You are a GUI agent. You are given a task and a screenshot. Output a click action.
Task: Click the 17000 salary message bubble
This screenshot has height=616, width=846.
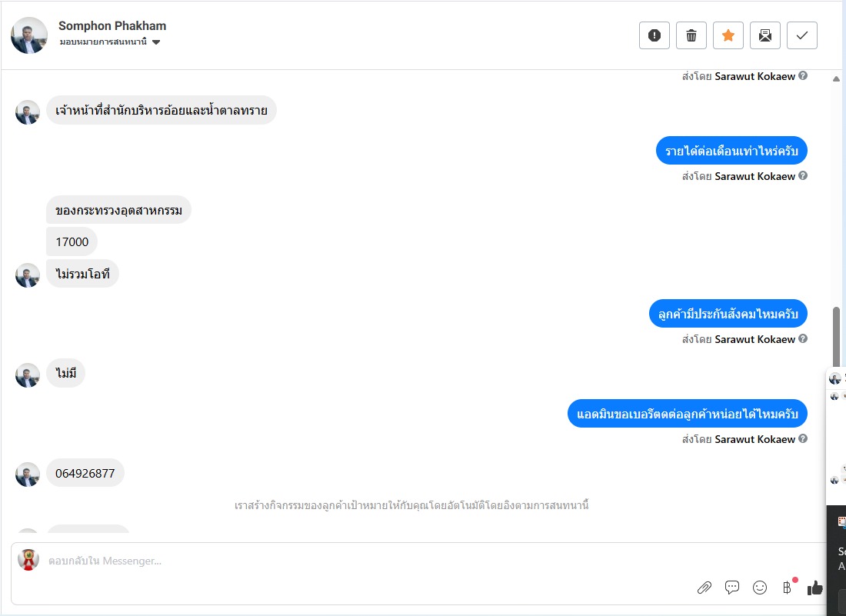72,242
